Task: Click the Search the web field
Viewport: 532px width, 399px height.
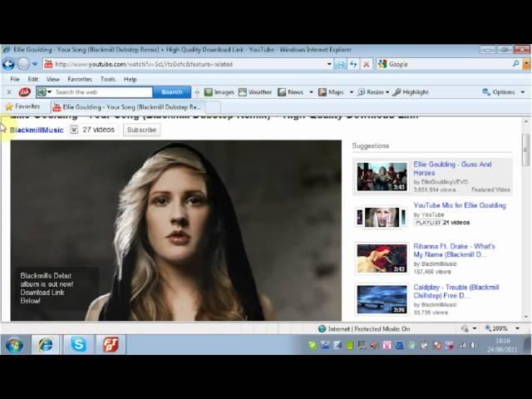Action: pyautogui.click(x=103, y=92)
